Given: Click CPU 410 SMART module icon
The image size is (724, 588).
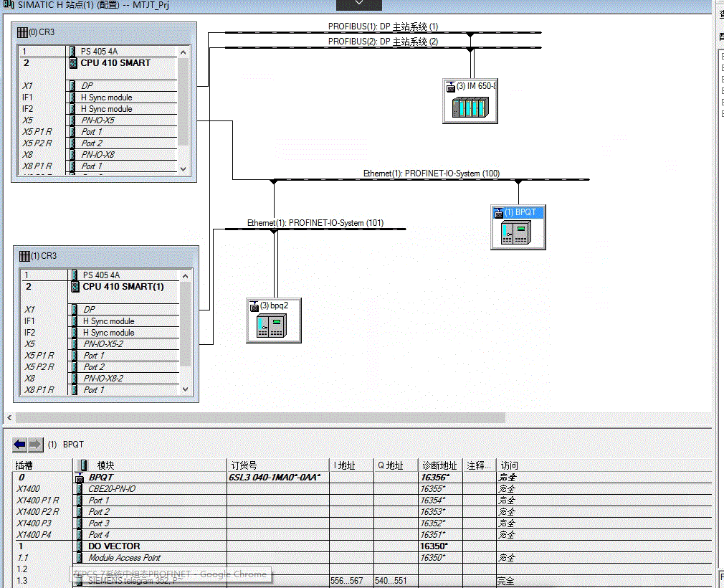Looking at the screenshot, I should tap(73, 63).
